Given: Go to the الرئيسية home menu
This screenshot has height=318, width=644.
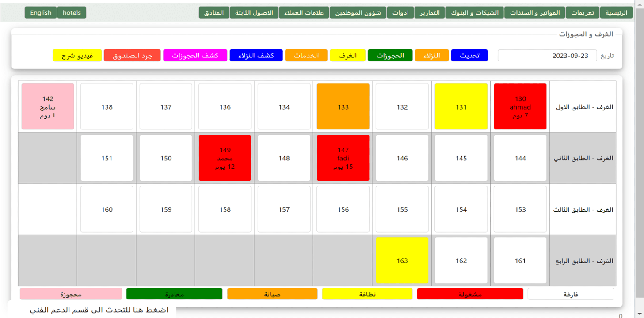Looking at the screenshot, I should coord(616,13).
